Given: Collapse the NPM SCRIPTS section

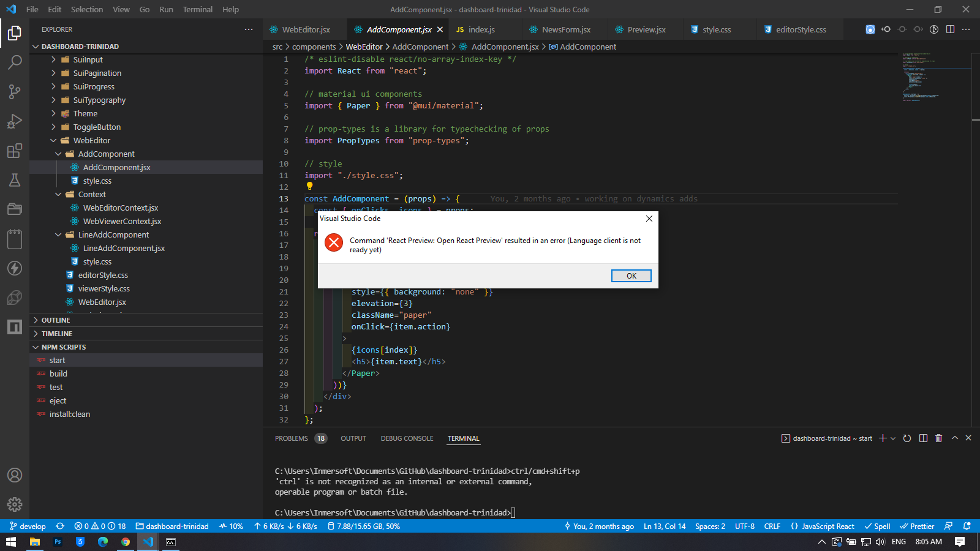Looking at the screenshot, I should coord(146,347).
